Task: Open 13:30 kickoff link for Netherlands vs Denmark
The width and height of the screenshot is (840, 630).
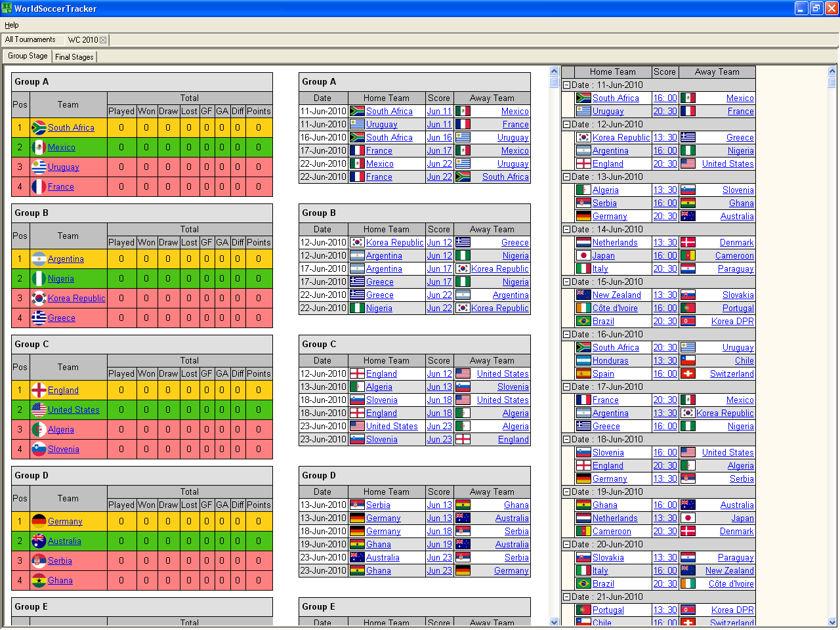Action: pyautogui.click(x=665, y=242)
